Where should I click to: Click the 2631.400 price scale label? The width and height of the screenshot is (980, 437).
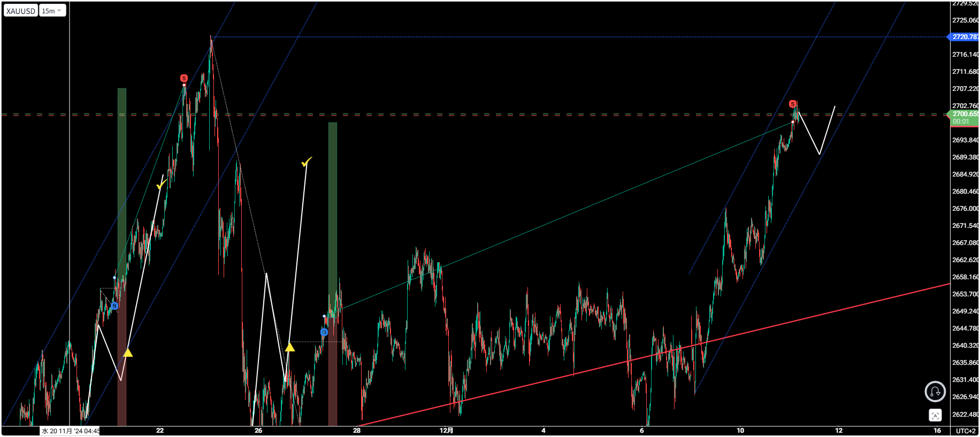pyautogui.click(x=965, y=380)
